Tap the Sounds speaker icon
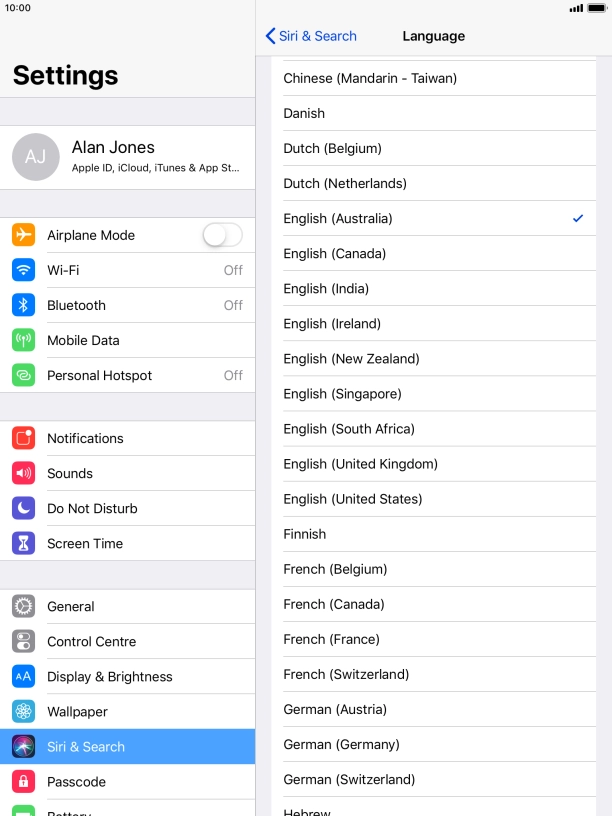 click(x=23, y=473)
